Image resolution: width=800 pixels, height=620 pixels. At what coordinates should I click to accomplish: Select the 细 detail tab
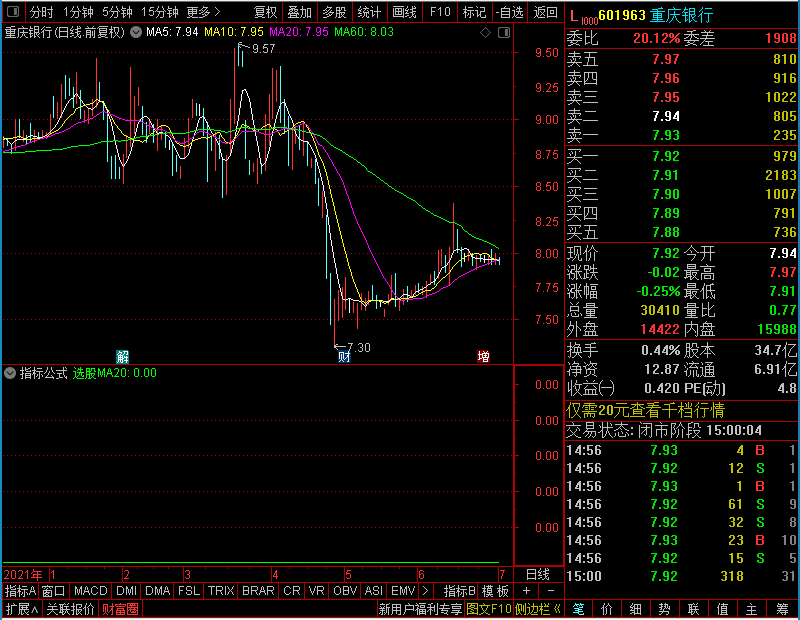point(636,609)
